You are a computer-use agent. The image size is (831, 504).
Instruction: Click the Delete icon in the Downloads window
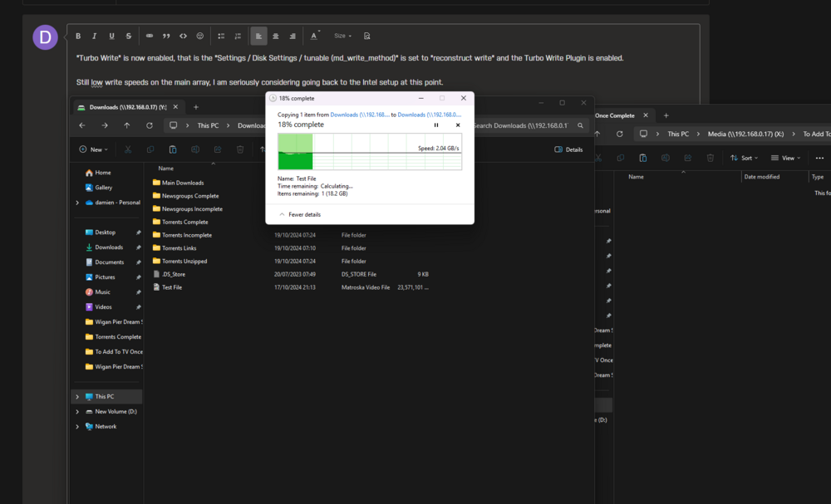[x=240, y=149]
